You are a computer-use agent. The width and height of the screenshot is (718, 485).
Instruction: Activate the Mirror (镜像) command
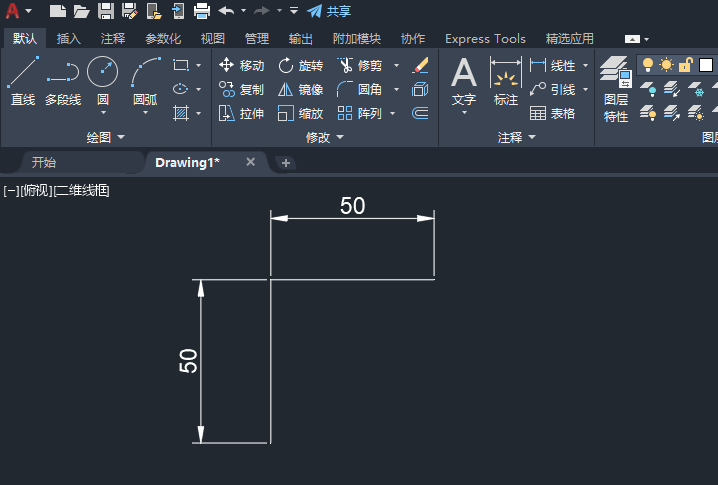coord(300,89)
